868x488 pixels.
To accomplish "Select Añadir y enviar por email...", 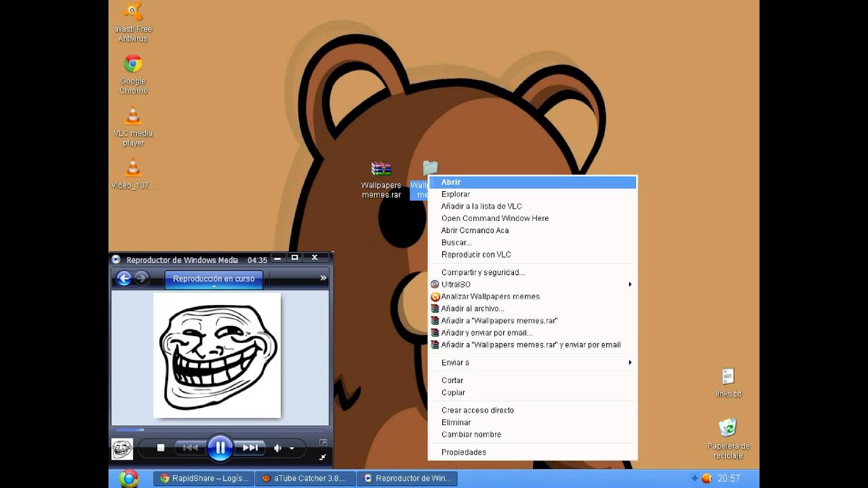I will coord(532,334).
